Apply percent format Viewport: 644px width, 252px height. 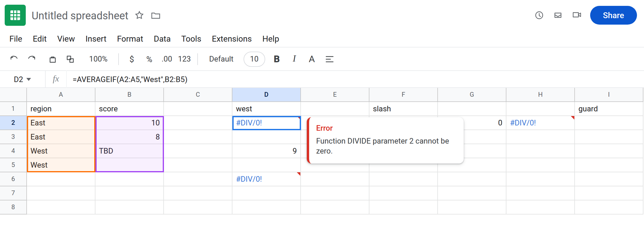[149, 59]
